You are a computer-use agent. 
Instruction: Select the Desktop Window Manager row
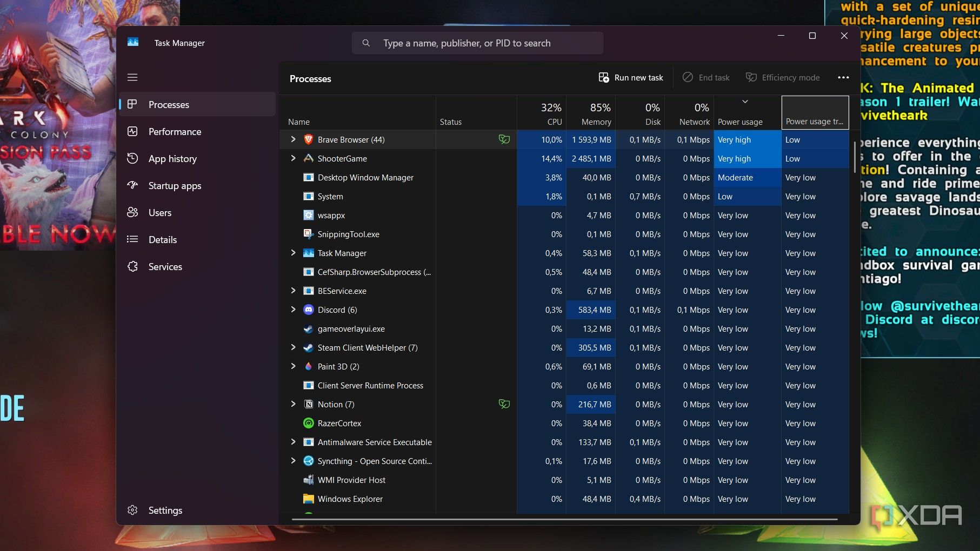click(x=564, y=177)
